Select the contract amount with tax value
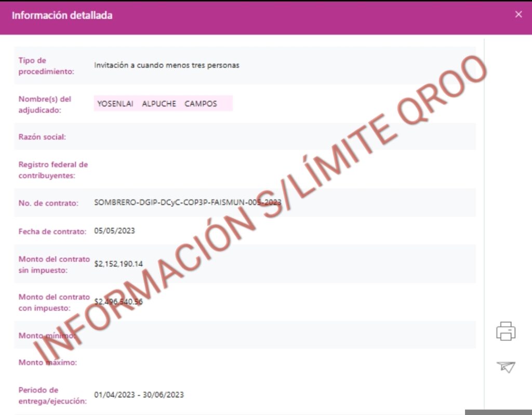532x415 pixels. [118, 302]
